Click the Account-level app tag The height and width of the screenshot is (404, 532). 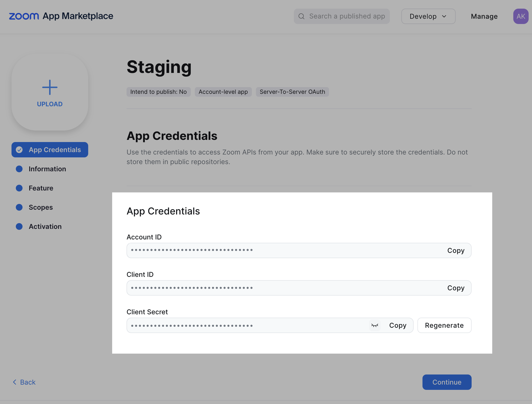click(223, 92)
